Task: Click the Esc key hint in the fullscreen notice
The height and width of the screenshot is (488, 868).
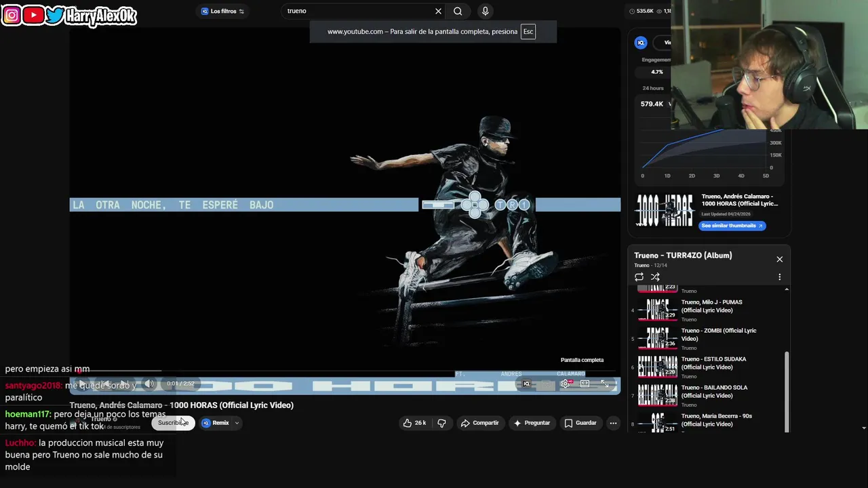Action: click(528, 32)
